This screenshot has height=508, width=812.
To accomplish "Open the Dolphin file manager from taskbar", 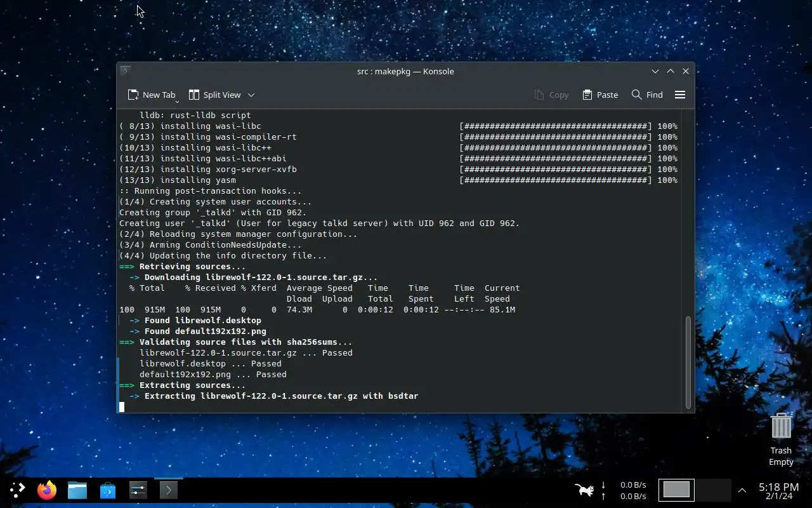I will pyautogui.click(x=77, y=490).
